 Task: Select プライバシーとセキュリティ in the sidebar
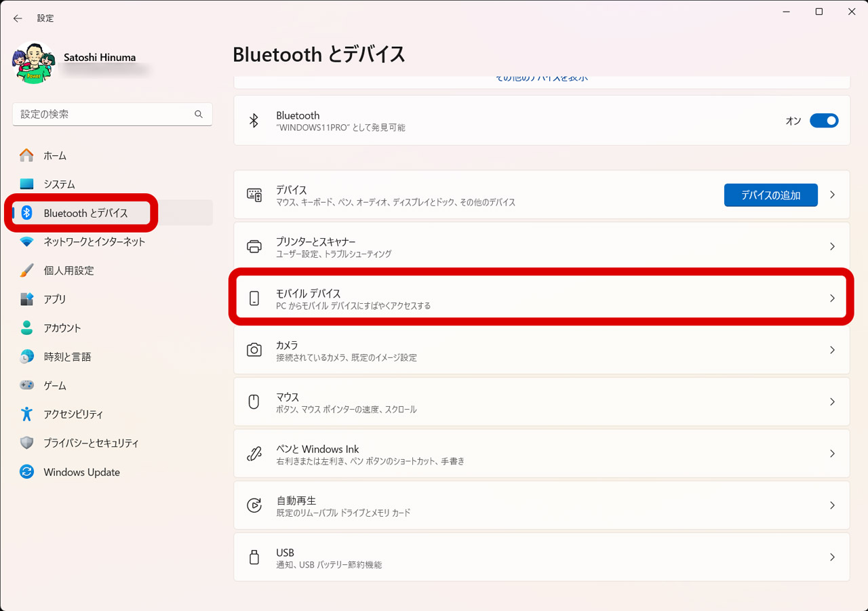[x=26, y=443]
